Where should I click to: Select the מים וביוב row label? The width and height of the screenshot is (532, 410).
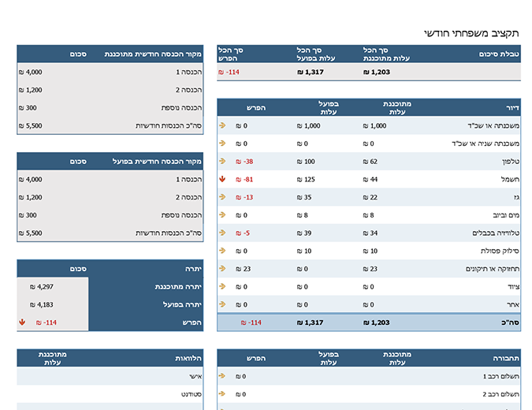pos(506,215)
